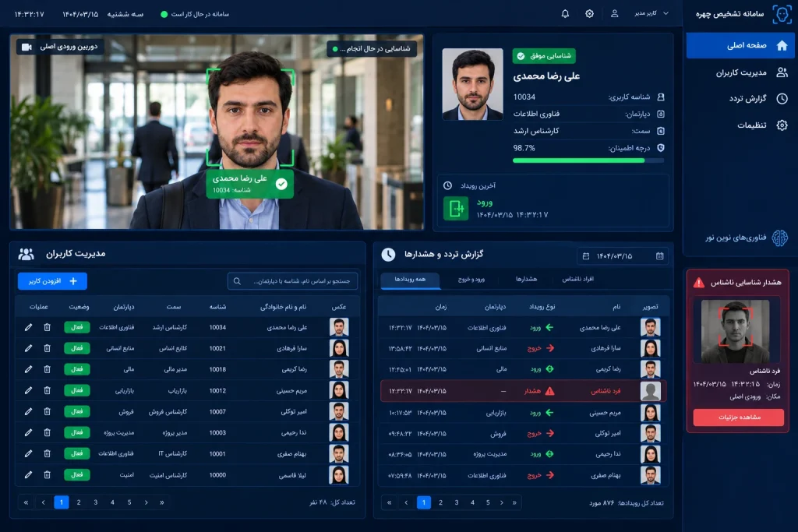Jump to last events page
This screenshot has height=532, width=798.
(514, 503)
